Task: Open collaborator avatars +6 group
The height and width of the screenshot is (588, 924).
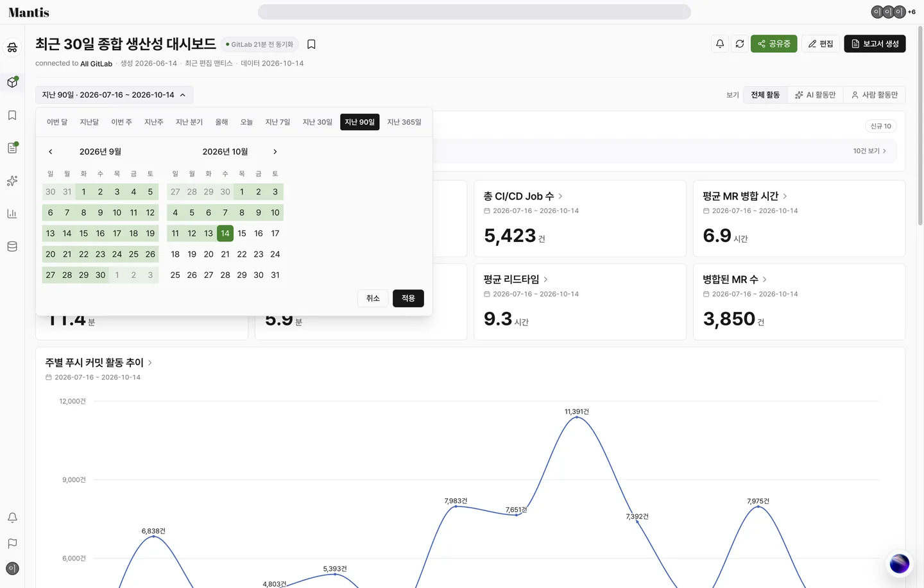Action: pyautogui.click(x=893, y=12)
